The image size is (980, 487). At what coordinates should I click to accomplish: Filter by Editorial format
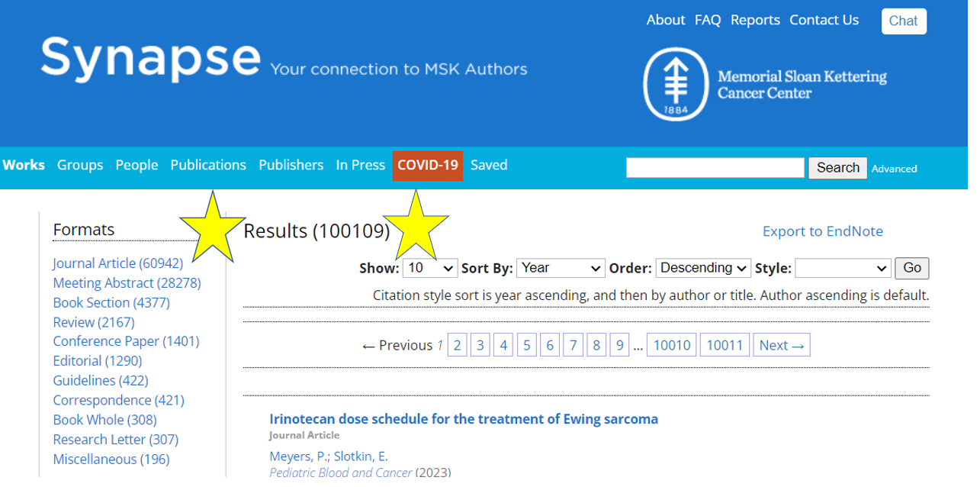[x=98, y=361]
